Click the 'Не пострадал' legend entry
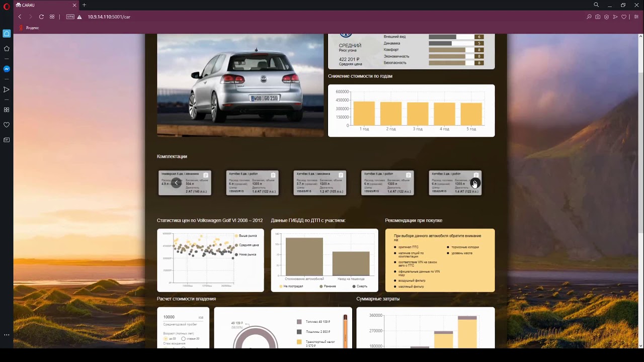Image resolution: width=644 pixels, height=362 pixels. coord(291,286)
